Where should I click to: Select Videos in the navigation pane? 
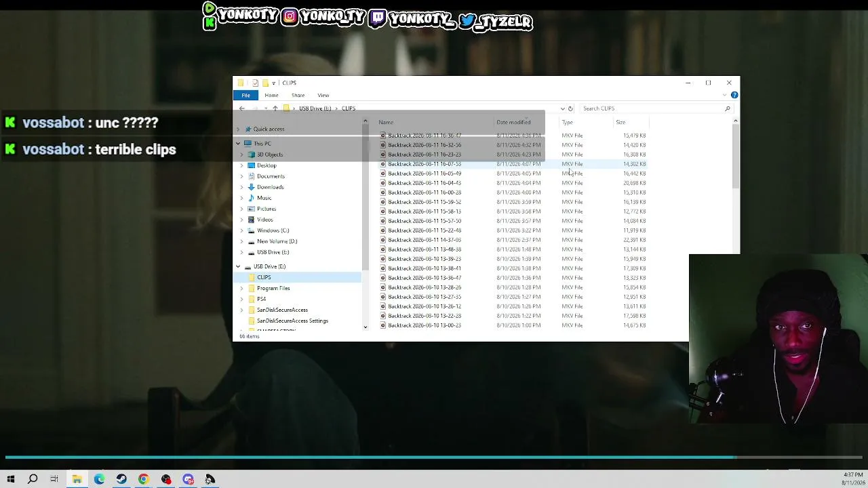[x=264, y=220]
